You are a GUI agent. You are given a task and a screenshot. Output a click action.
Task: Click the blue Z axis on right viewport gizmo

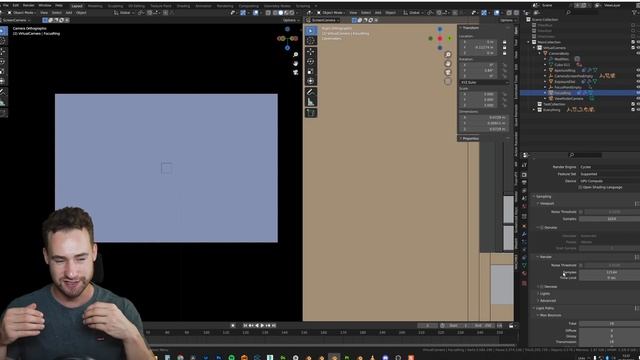click(440, 29)
